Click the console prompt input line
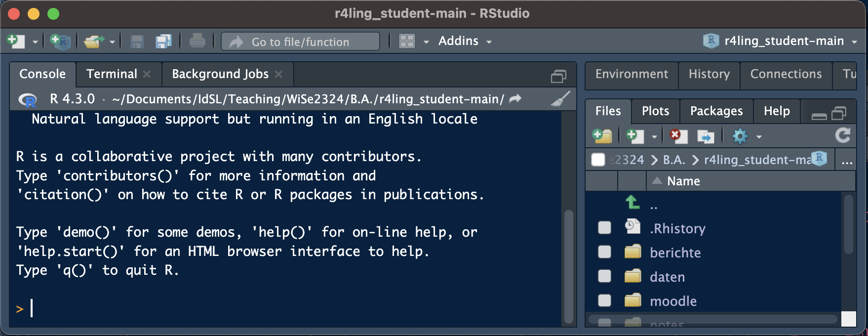The width and height of the screenshot is (868, 336). point(286,308)
